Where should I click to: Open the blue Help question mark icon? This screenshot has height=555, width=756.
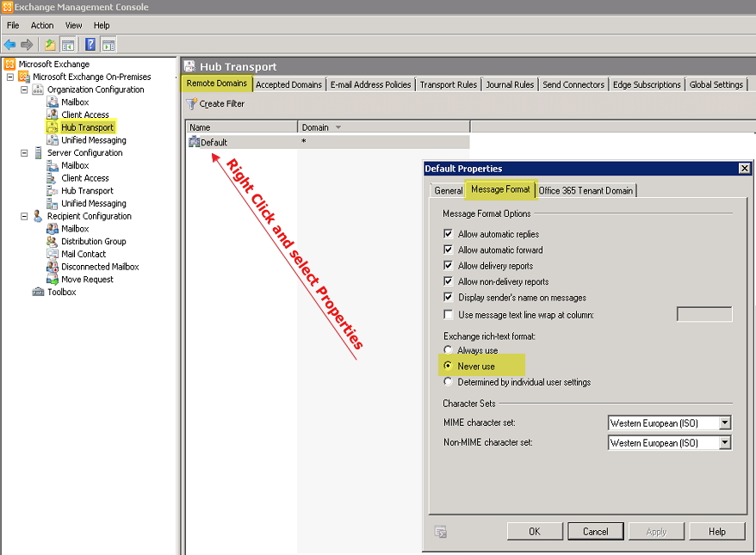(x=90, y=45)
